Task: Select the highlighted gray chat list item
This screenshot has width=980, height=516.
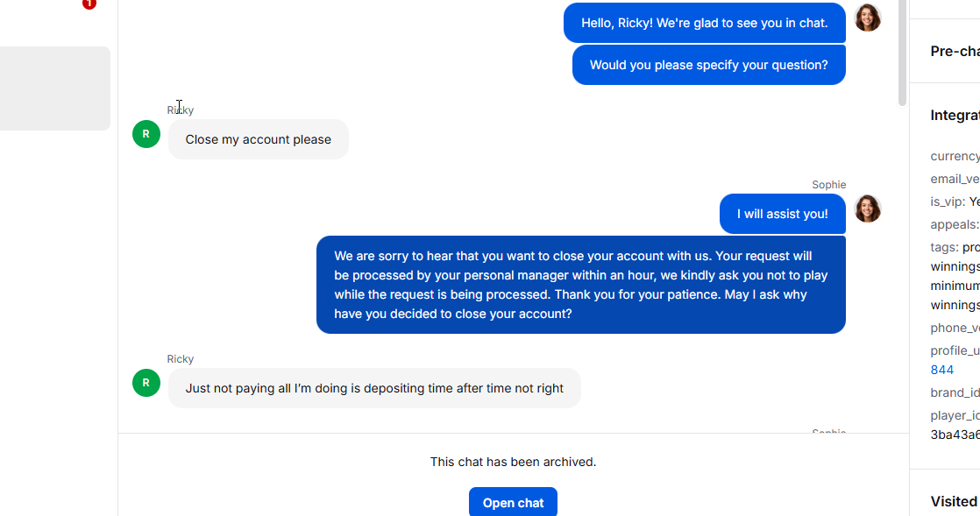Action: click(x=55, y=88)
